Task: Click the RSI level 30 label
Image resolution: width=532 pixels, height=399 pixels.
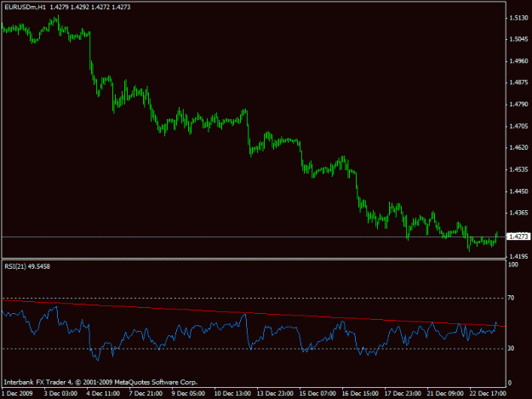Action: pos(511,348)
